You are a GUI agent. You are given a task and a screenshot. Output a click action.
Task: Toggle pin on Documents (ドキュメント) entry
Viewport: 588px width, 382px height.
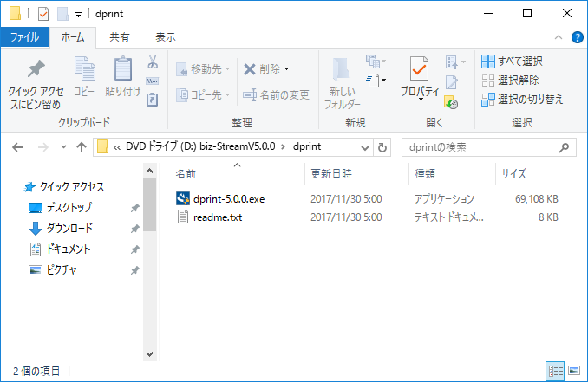pos(135,249)
